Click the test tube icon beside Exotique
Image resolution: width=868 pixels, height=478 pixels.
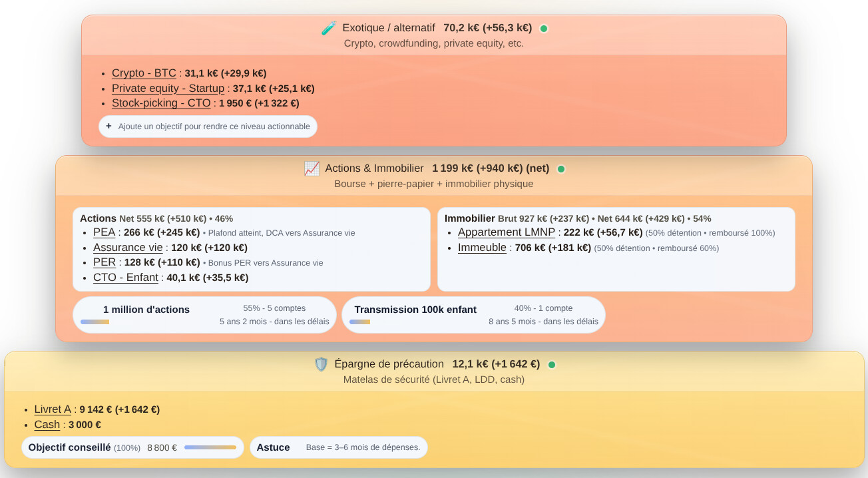coord(328,28)
